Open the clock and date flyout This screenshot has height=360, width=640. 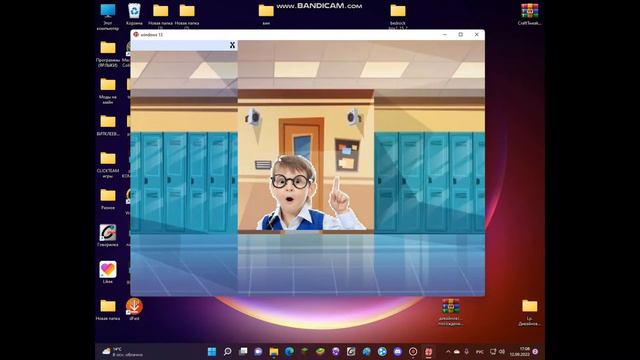(520, 351)
